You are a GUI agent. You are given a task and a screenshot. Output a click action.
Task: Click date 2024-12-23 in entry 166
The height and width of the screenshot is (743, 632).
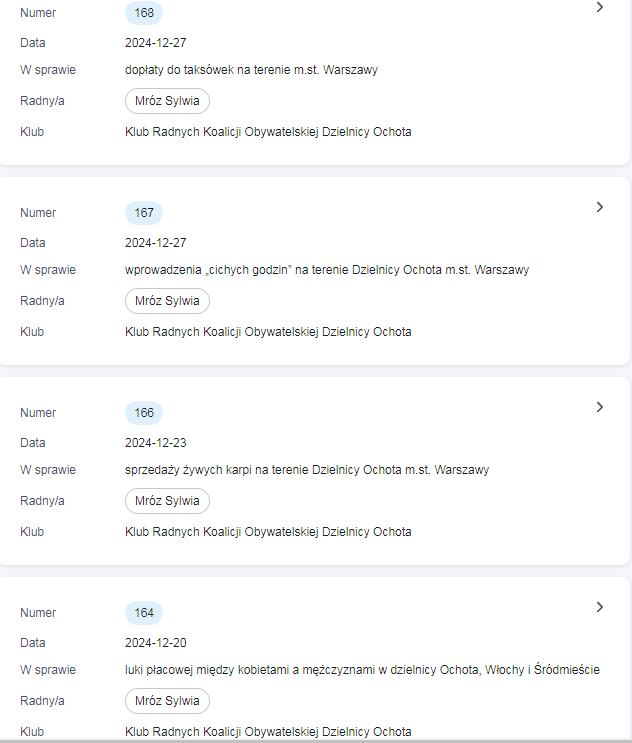point(156,443)
